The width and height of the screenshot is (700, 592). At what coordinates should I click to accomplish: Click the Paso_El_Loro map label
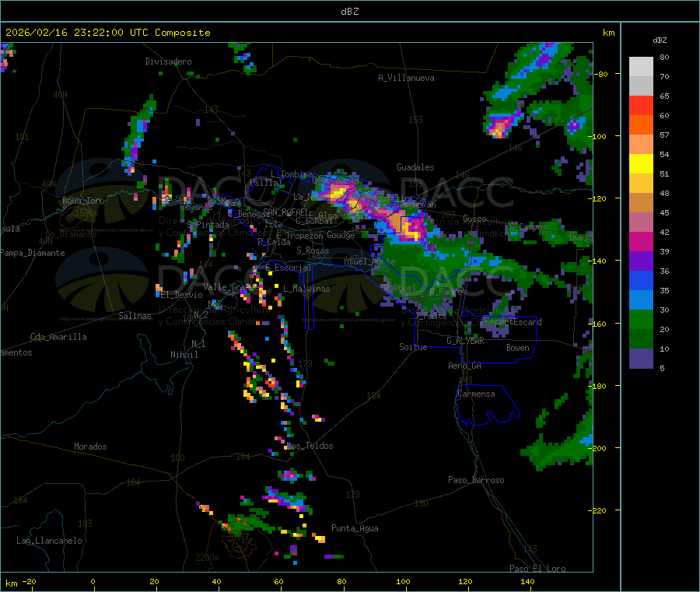tap(538, 569)
